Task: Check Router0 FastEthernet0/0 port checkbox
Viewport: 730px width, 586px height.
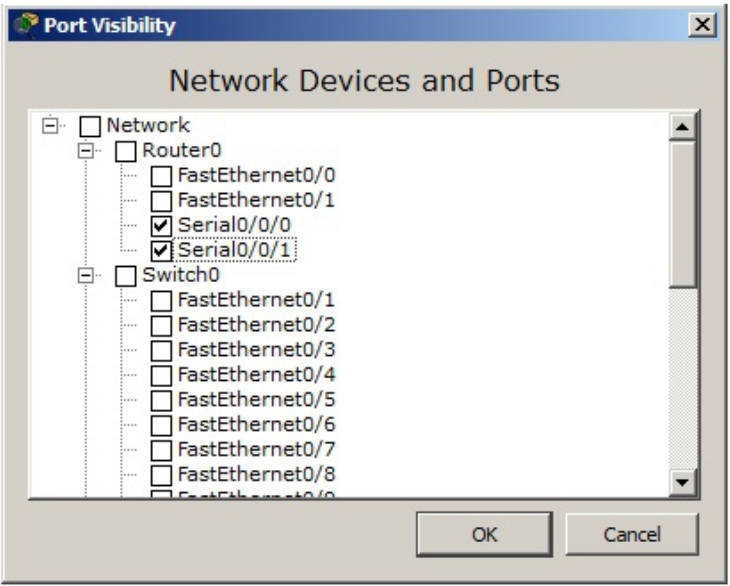Action: click(x=161, y=177)
